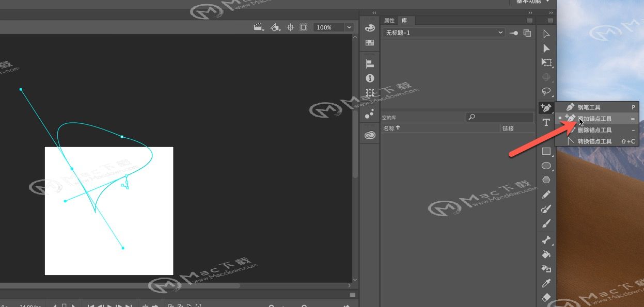This screenshot has height=307, width=644.
Task: Select the Bone tool
Action: [x=546, y=240]
